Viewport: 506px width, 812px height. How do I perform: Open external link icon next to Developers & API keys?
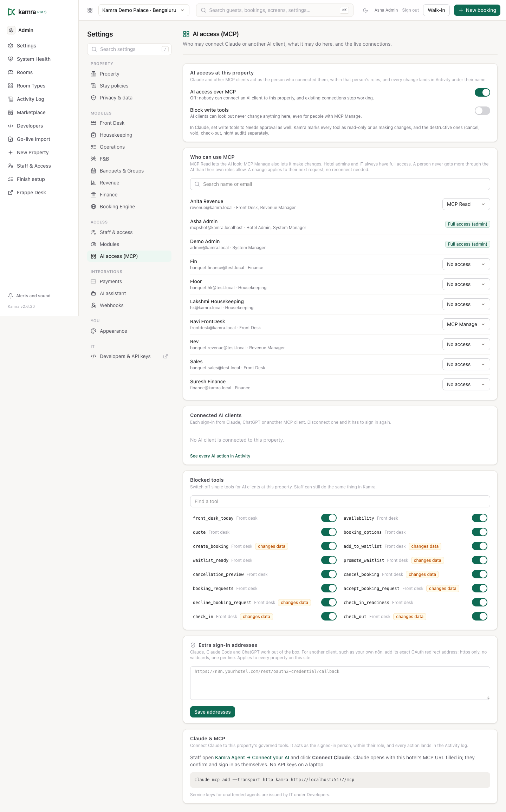click(166, 356)
